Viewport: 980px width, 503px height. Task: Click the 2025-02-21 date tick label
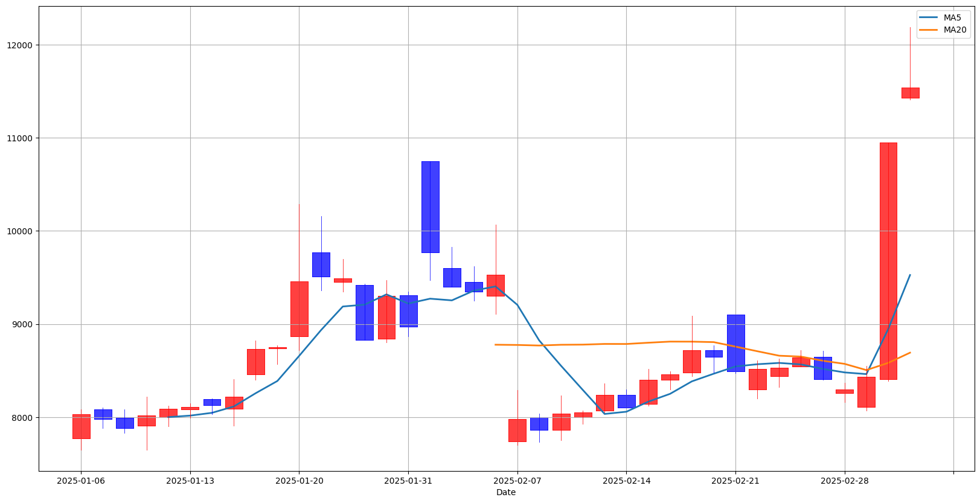[x=735, y=481]
